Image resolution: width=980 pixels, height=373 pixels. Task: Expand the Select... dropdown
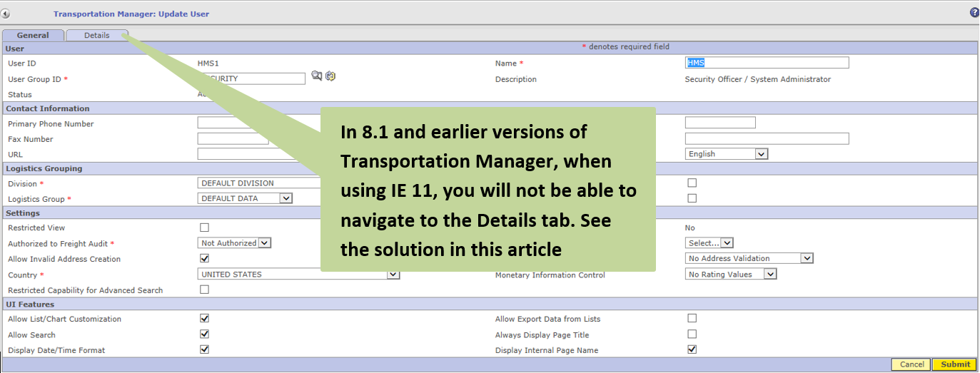[x=709, y=243]
